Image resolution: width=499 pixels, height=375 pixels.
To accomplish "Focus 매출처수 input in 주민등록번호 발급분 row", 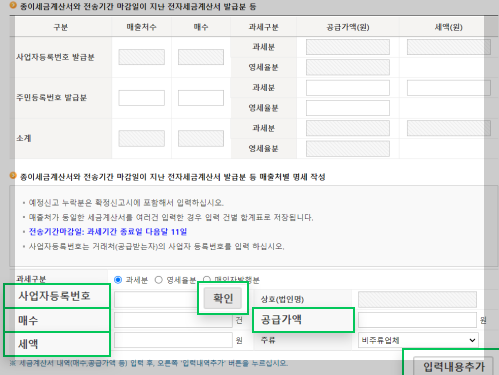I will coord(141,98).
